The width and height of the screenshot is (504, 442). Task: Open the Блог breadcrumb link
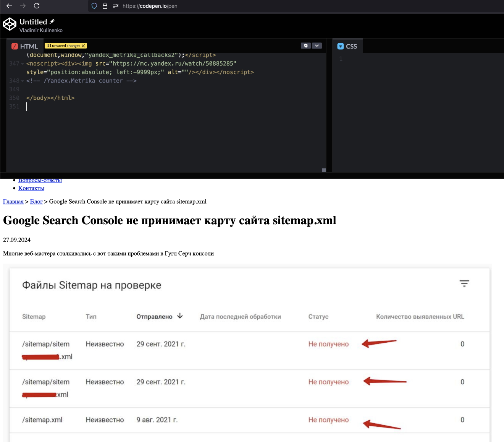(36, 202)
